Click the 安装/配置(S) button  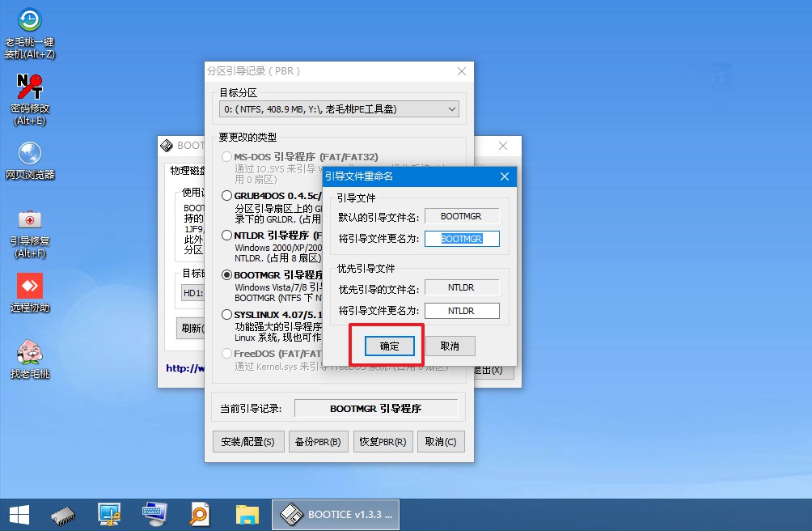(x=248, y=441)
